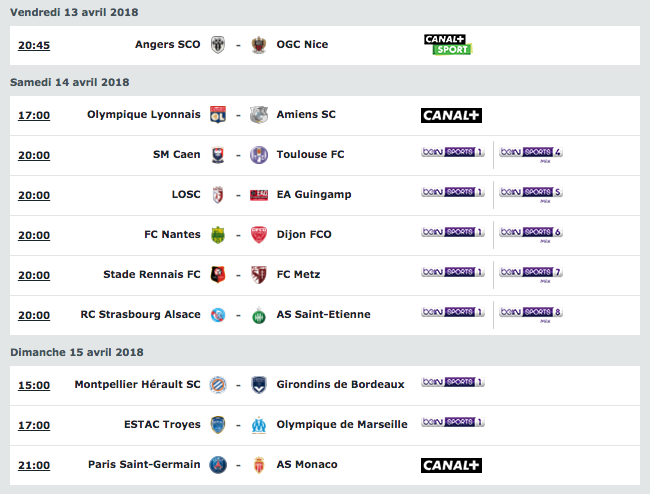Click the AS Monaco team name
The height and width of the screenshot is (494, 651).
pos(307,465)
